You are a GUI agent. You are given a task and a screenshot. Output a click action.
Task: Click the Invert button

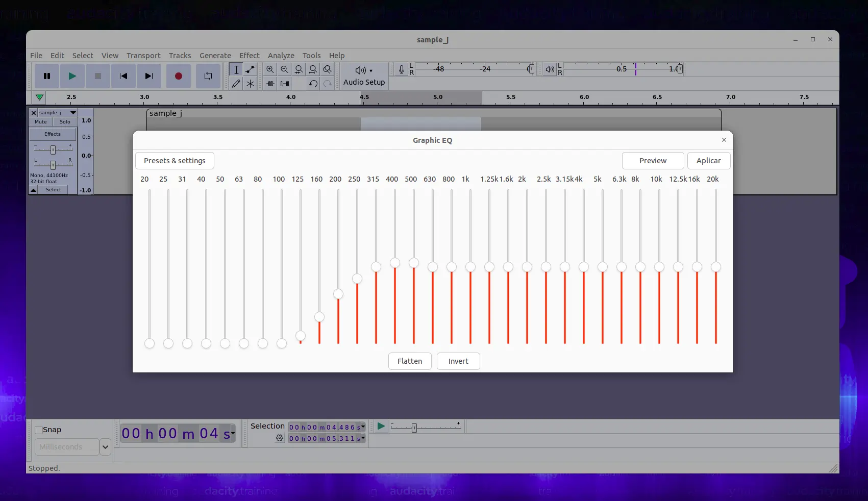coord(458,361)
